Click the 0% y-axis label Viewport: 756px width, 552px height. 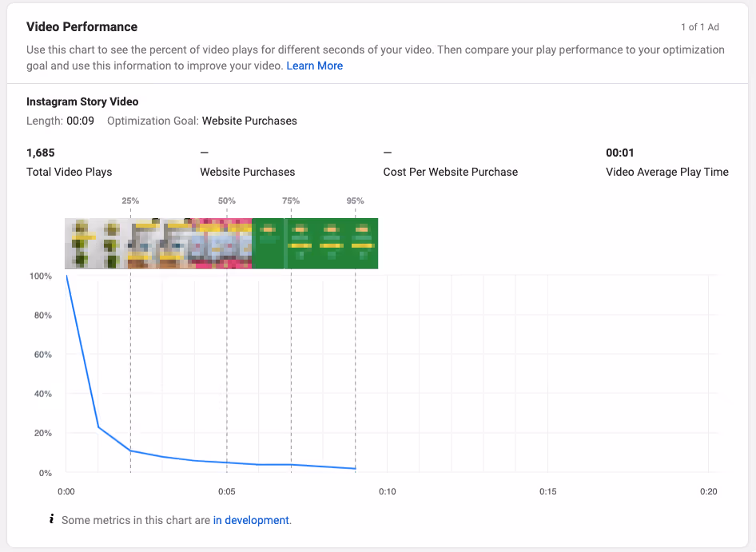(46, 473)
